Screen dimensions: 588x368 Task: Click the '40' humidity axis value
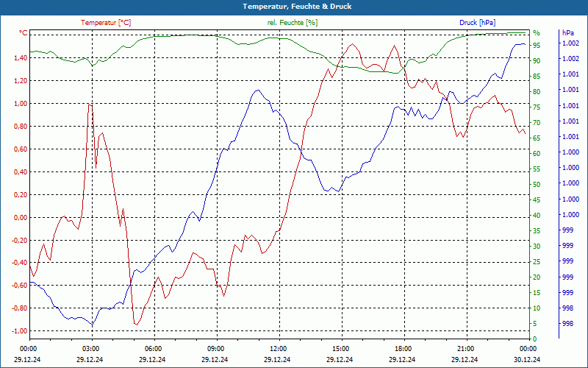pos(537,216)
